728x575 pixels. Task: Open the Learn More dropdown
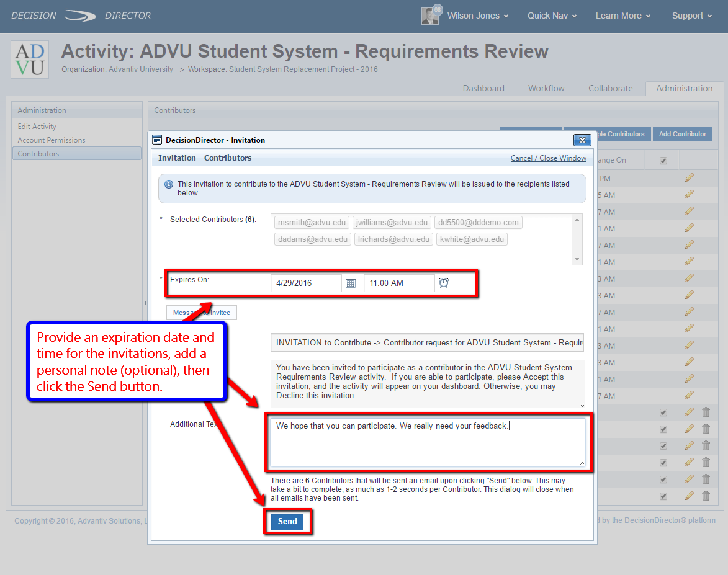point(623,16)
